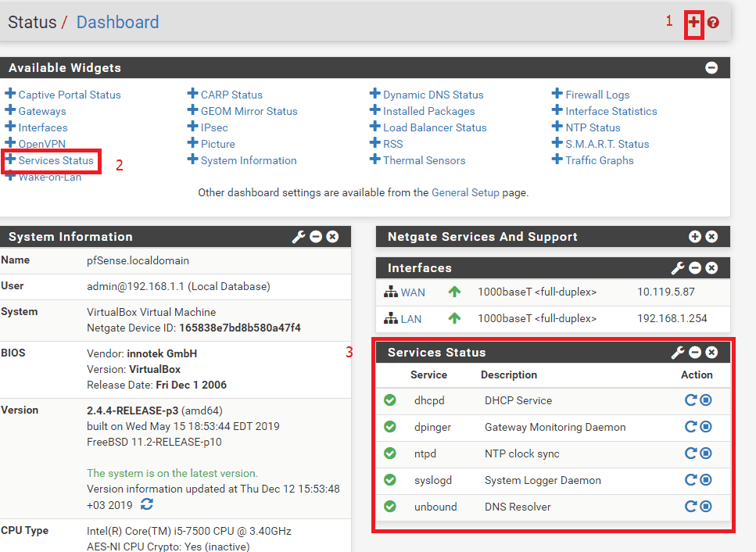This screenshot has width=756, height=552.
Task: Open the WAN interface link
Action: pyautogui.click(x=413, y=292)
